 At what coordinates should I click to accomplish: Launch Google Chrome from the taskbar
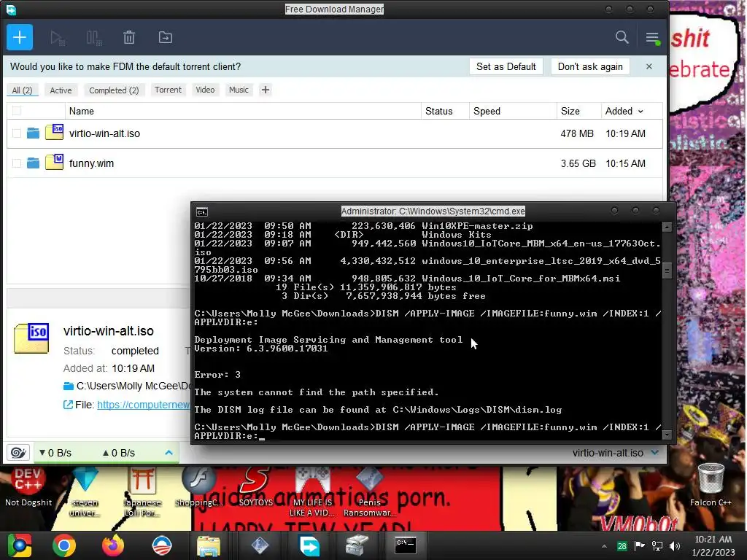[x=64, y=545]
